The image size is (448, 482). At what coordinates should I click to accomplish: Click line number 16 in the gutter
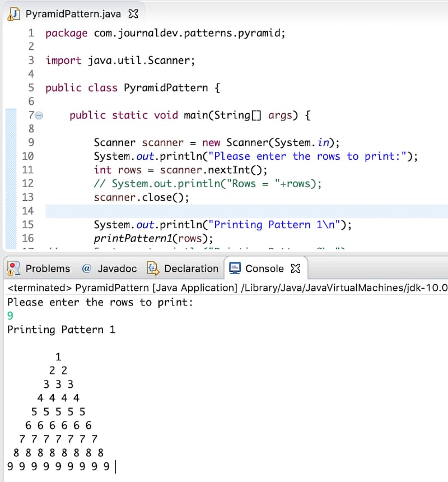[27, 238]
